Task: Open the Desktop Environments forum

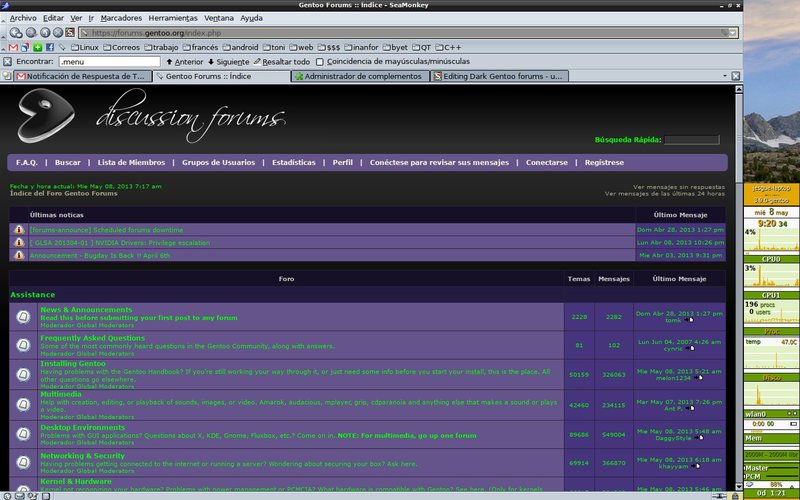Action: [x=83, y=428]
